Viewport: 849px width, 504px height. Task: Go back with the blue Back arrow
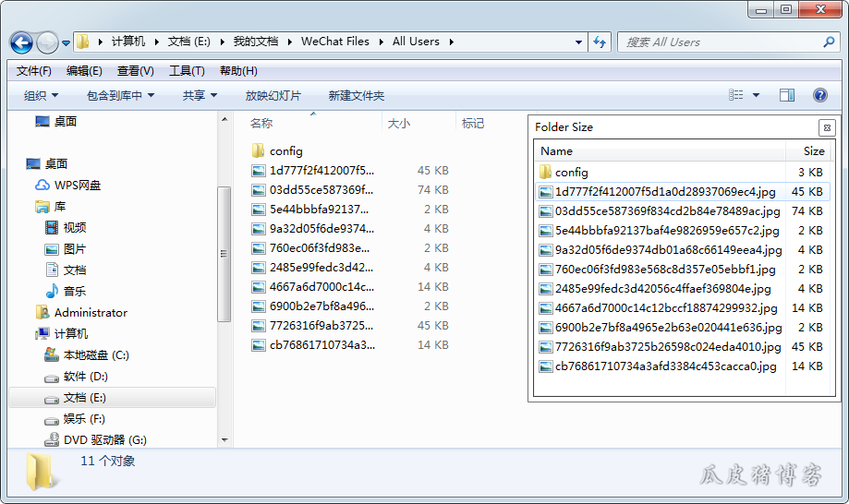tap(21, 42)
